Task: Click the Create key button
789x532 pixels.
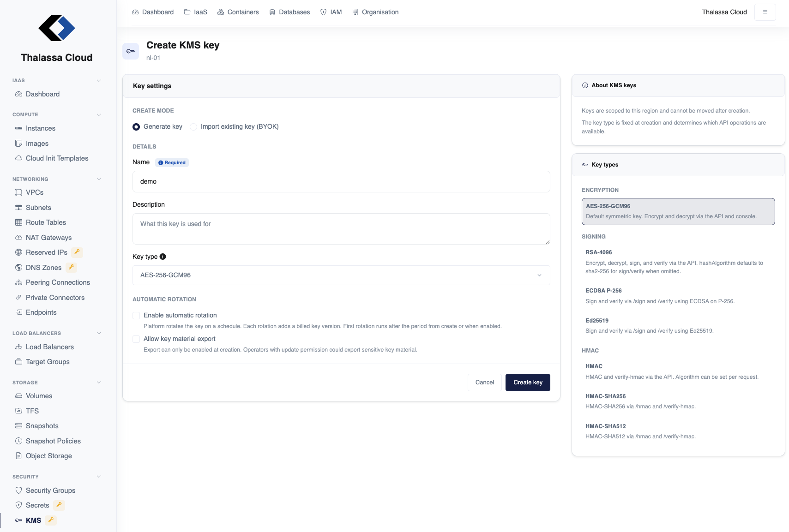Action: click(x=528, y=383)
